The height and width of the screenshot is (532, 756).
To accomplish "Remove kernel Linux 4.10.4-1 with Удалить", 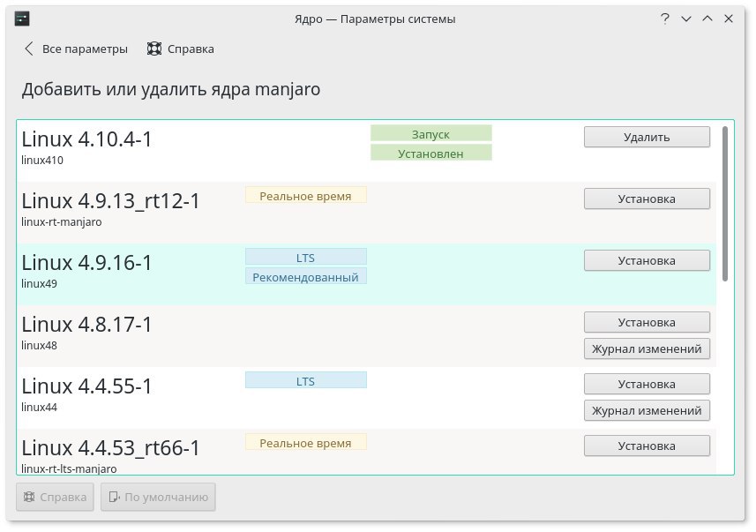I will pyautogui.click(x=647, y=137).
